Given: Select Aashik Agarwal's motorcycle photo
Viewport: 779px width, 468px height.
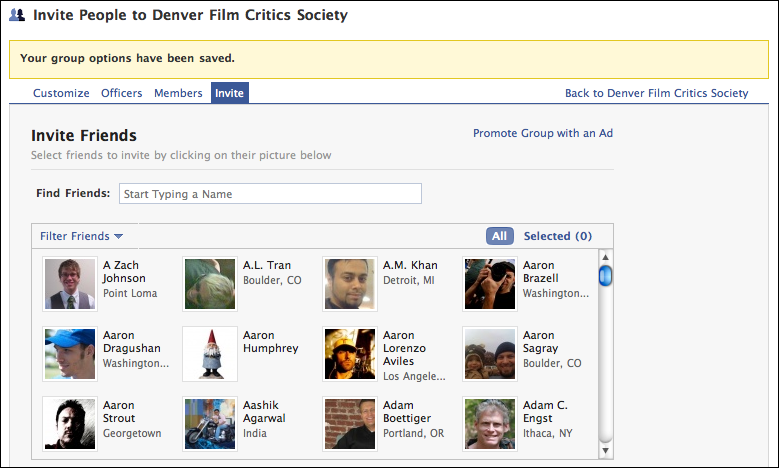Looking at the screenshot, I should click(x=210, y=424).
